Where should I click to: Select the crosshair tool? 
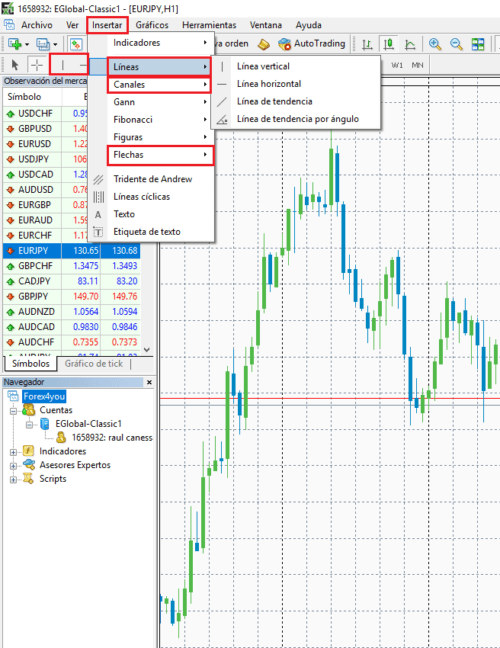[x=37, y=65]
